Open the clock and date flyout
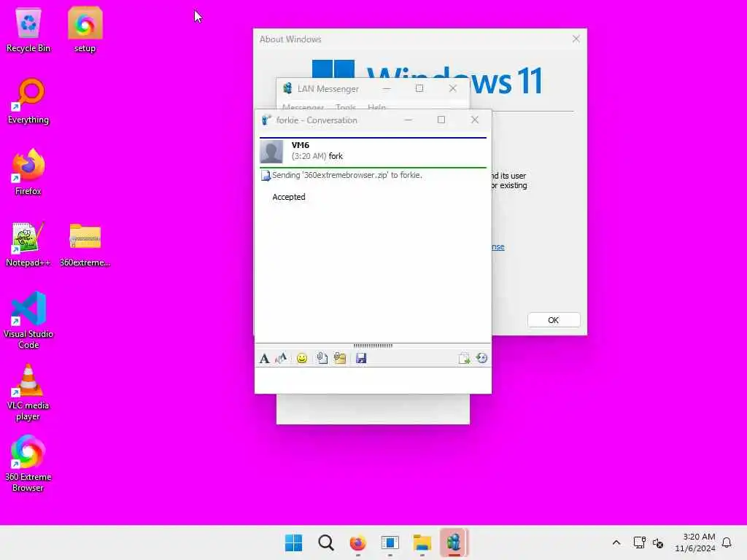The width and height of the screenshot is (747, 560). tap(695, 542)
